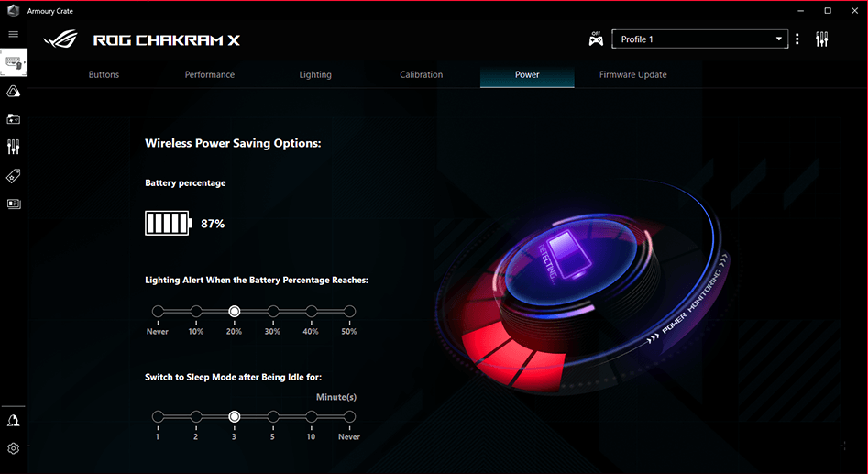The height and width of the screenshot is (474, 868).
Task: Set sleep mode idle to 1 minute
Action: [x=158, y=416]
